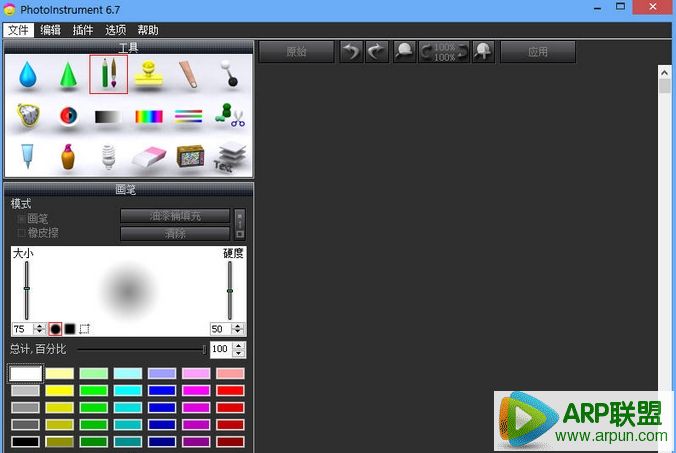This screenshot has height=453, width=676.
Task: Click the 原始 button
Action: point(297,52)
